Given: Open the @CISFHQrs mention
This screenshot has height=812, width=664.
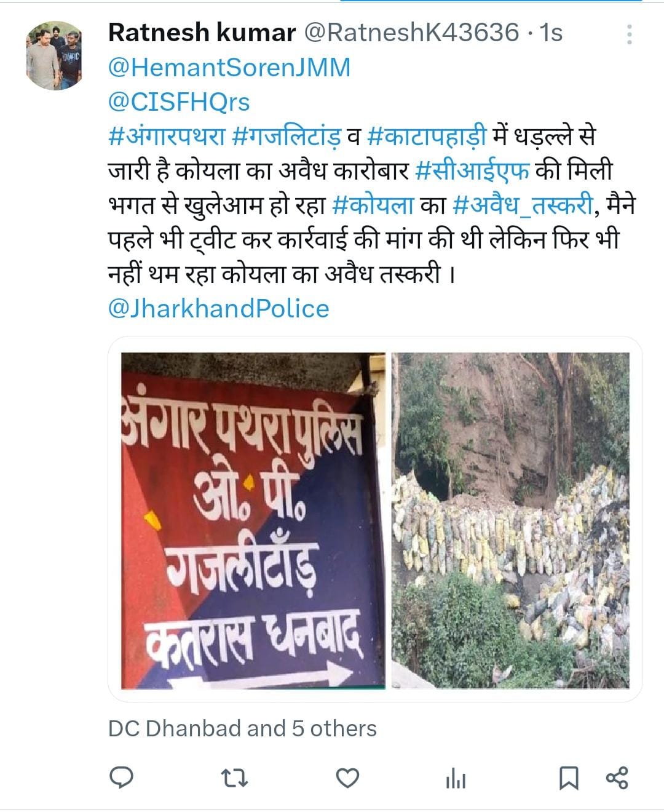Looking at the screenshot, I should click(179, 101).
